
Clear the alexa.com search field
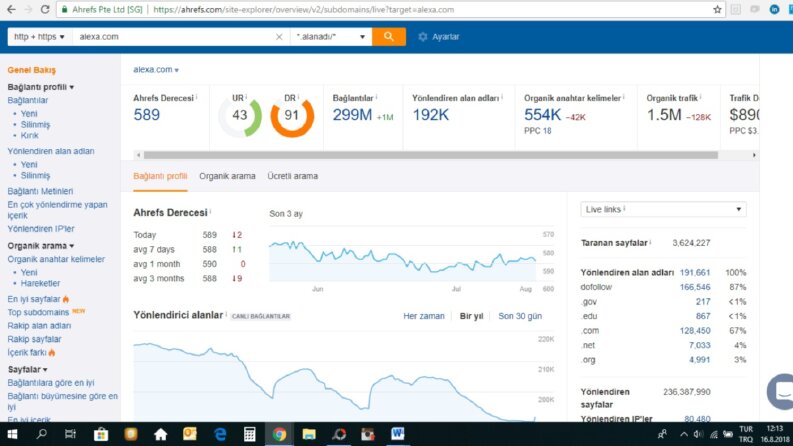coord(279,36)
